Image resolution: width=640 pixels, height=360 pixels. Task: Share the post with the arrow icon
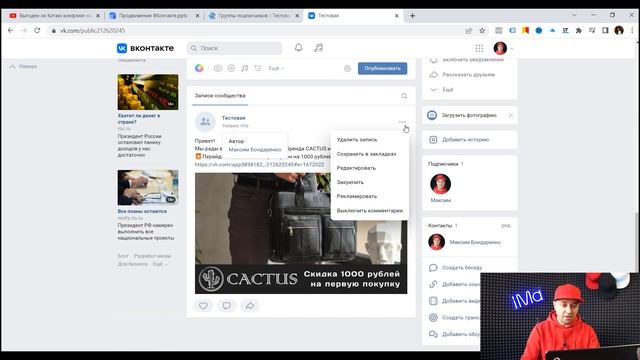click(249, 305)
